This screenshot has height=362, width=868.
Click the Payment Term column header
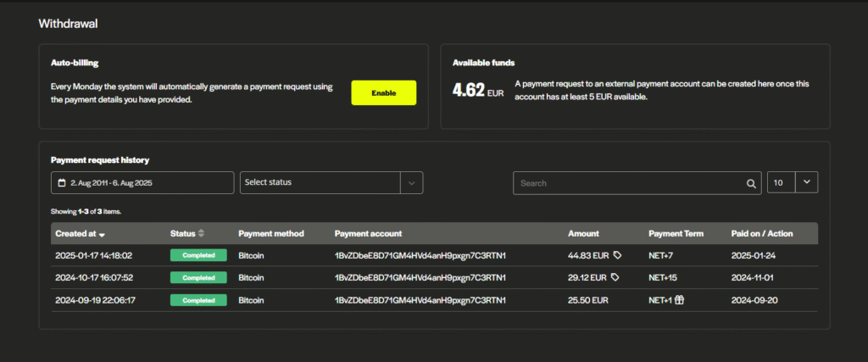(676, 234)
